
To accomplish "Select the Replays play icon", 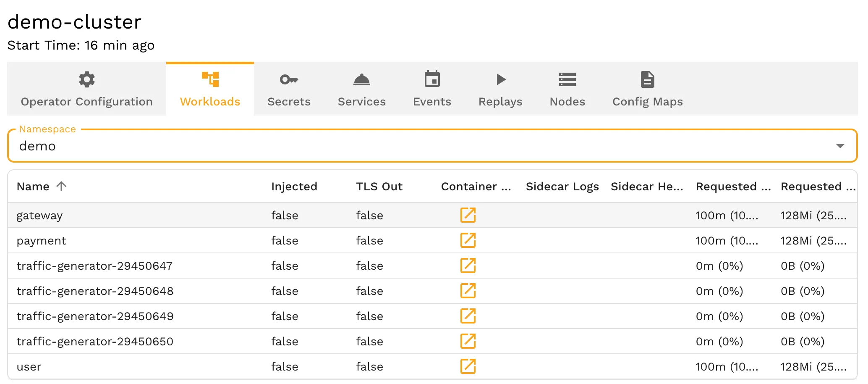I will point(500,79).
